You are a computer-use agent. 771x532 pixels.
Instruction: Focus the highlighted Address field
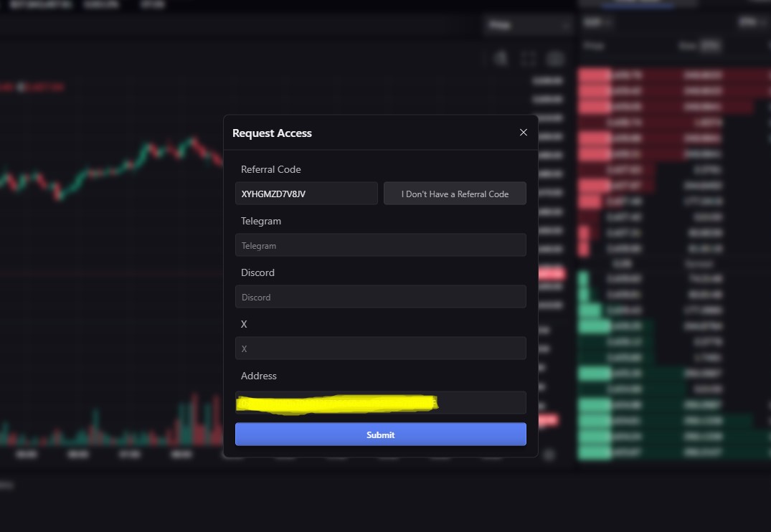380,403
